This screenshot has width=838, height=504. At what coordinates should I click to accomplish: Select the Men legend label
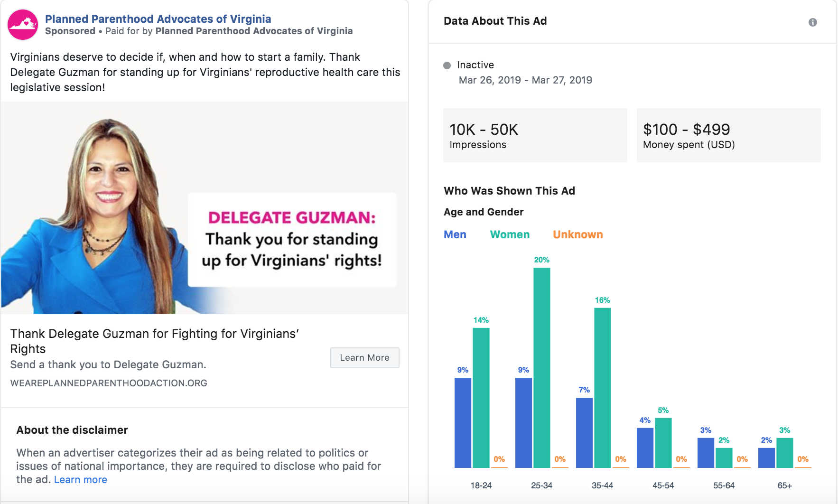point(455,234)
